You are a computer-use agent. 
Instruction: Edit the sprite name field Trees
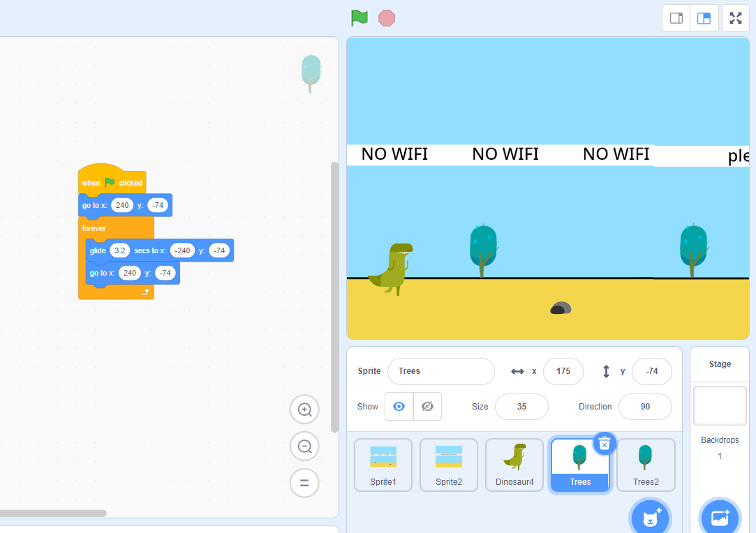tap(440, 371)
